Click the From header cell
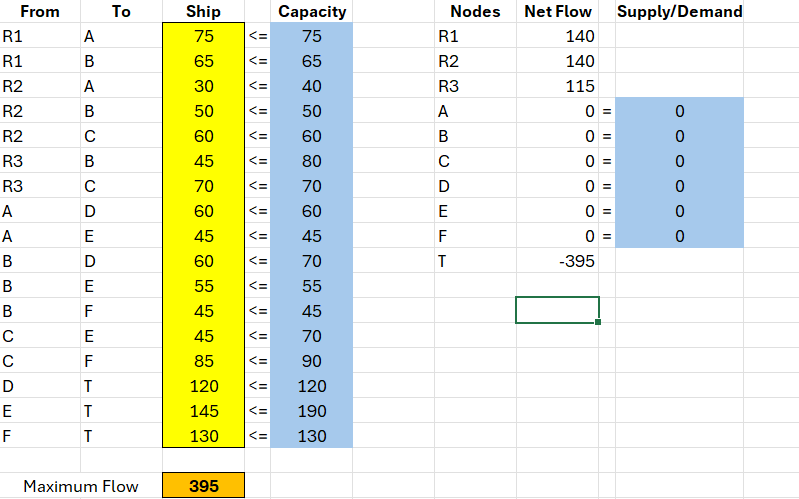This screenshot has height=499, width=799. tap(40, 11)
